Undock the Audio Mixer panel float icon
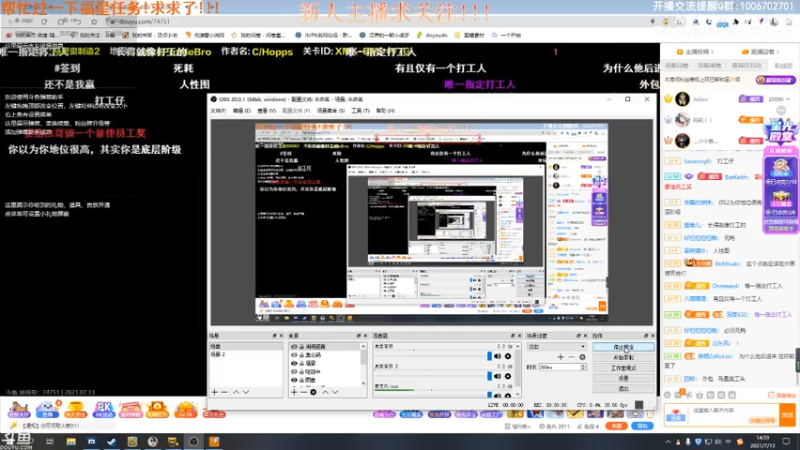Screen dimensions: 800x450 (513, 336)
